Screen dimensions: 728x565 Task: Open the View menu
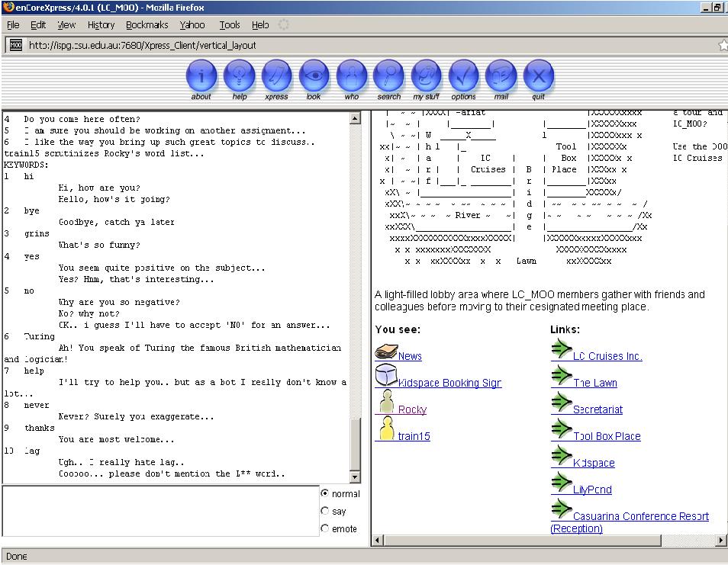pyautogui.click(x=66, y=25)
